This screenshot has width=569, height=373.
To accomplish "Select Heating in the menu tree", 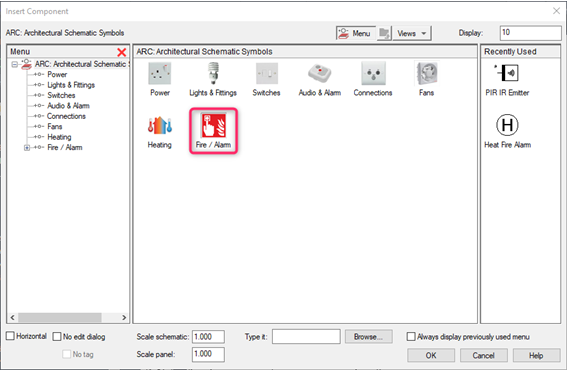I will click(x=59, y=137).
